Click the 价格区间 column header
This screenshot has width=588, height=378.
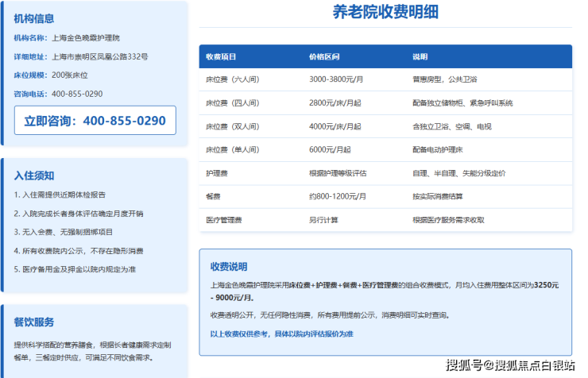[324, 57]
